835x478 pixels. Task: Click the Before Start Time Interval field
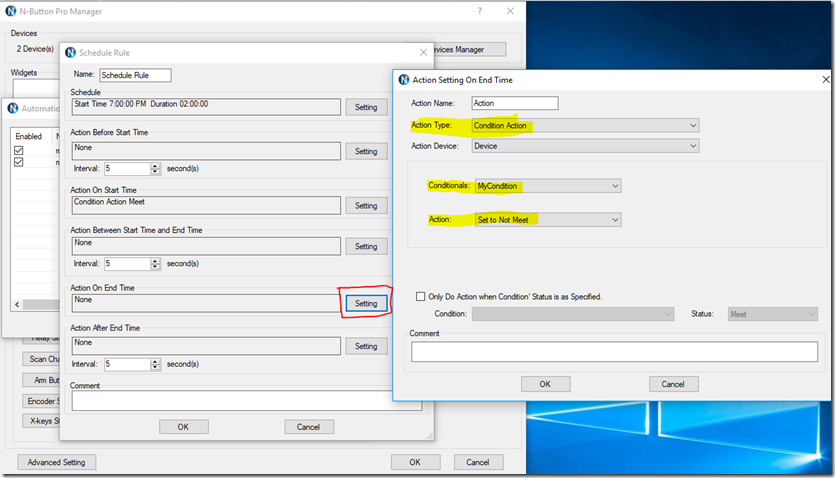point(127,169)
